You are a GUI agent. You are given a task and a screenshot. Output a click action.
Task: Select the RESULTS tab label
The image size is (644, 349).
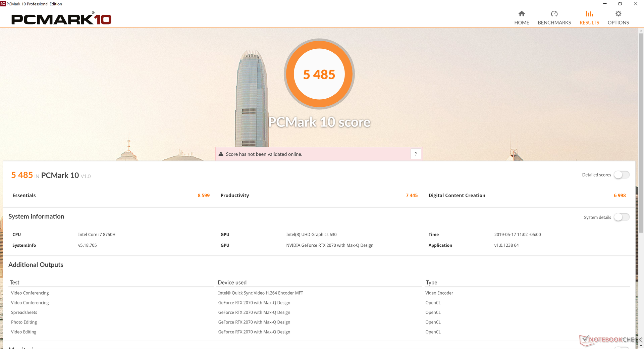pyautogui.click(x=589, y=22)
